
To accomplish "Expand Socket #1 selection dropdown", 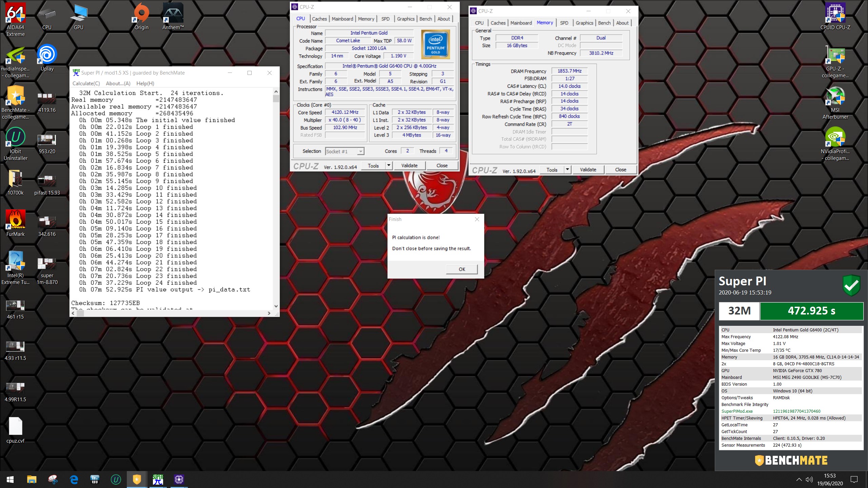I will pos(361,151).
